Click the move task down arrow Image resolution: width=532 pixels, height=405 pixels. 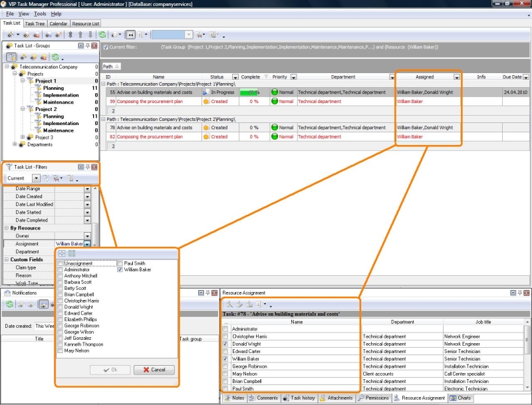(90, 35)
